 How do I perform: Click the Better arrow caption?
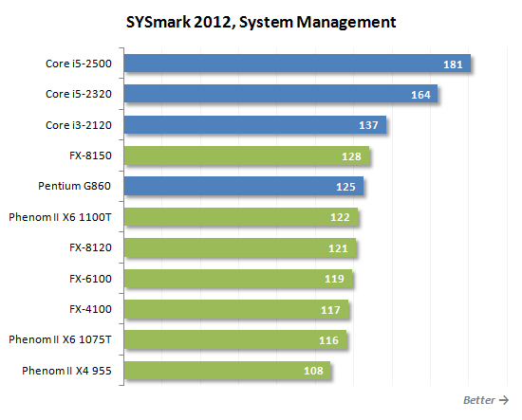tap(486, 400)
